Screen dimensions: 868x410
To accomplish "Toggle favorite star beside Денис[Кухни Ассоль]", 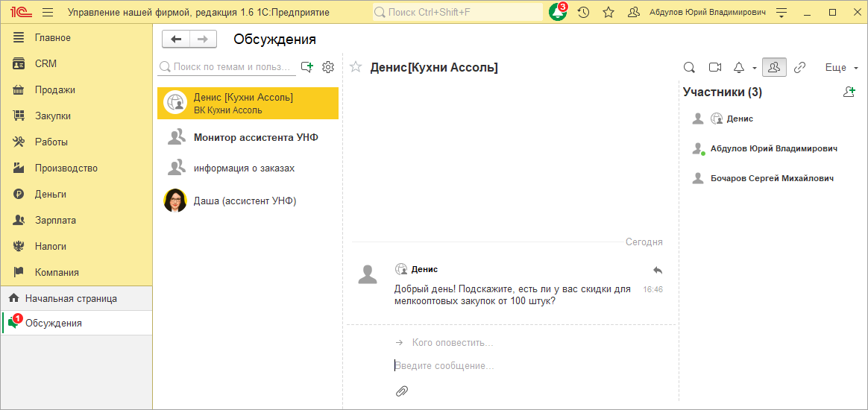I will point(356,68).
